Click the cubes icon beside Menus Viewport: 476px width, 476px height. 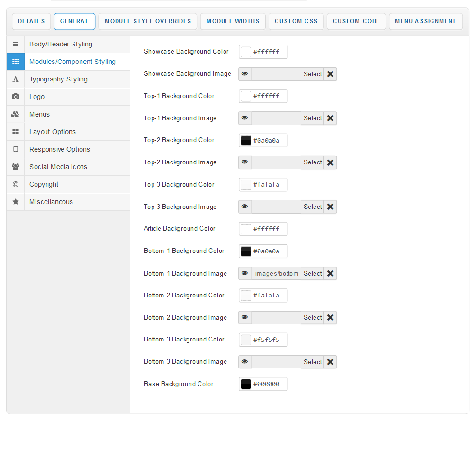tap(16, 114)
